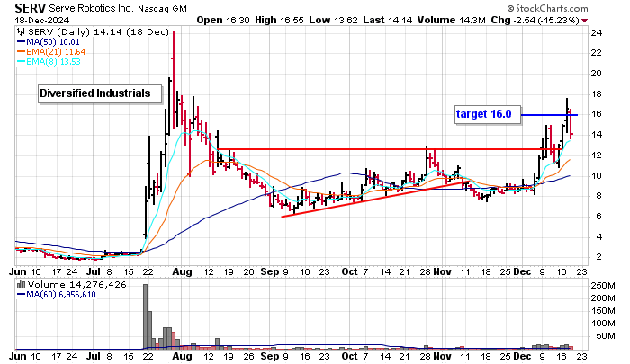Click the Low 13.62 value
Image resolution: width=630 pixels, height=364 pixels.
coord(333,20)
